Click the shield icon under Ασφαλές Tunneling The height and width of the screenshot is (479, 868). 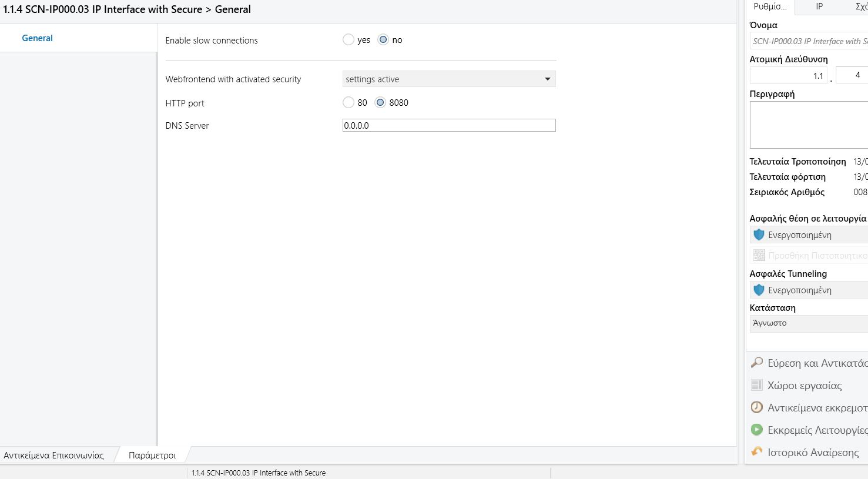[759, 290]
